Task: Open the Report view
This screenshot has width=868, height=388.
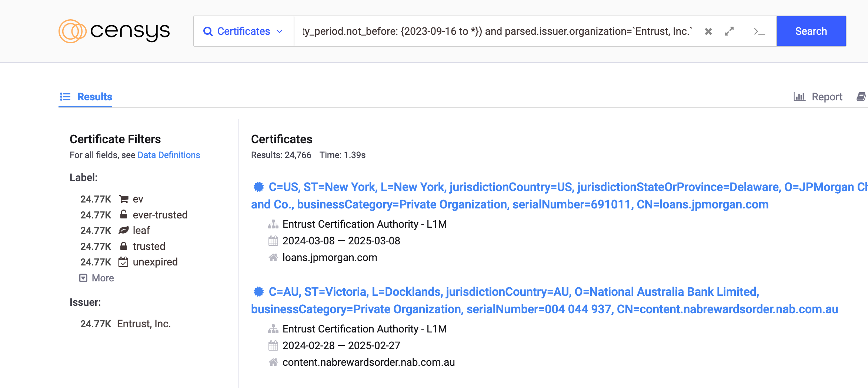Action: pyautogui.click(x=827, y=97)
